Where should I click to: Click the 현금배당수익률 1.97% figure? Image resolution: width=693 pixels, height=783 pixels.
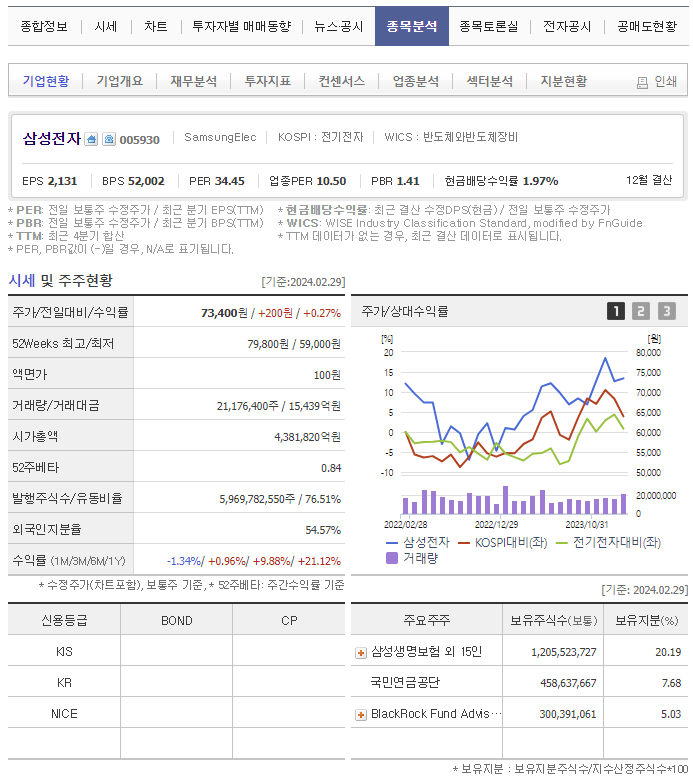501,181
